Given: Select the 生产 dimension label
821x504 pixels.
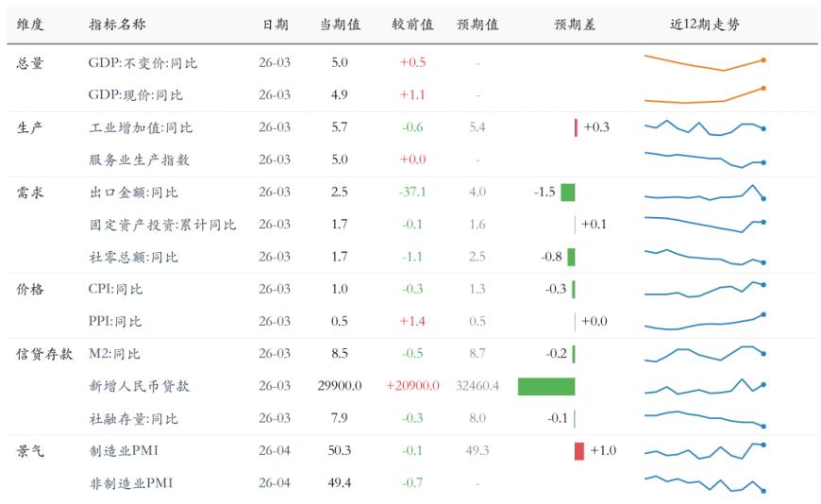Looking at the screenshot, I should [x=30, y=127].
